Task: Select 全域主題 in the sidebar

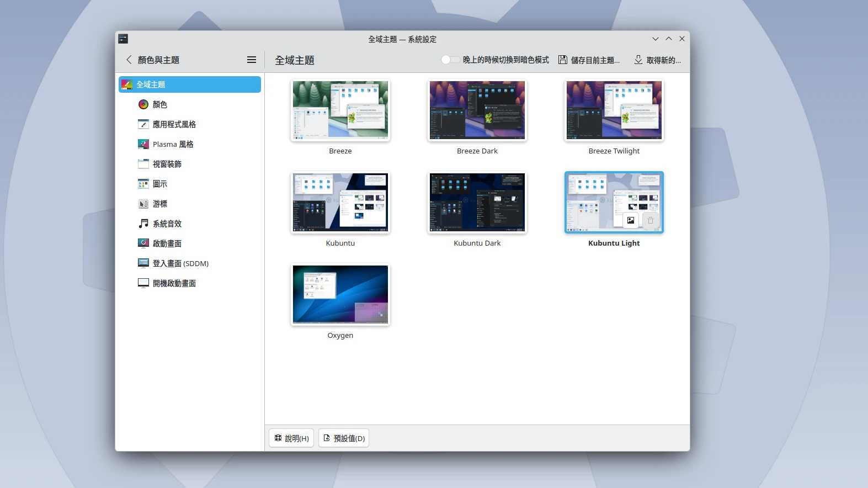Action: tap(190, 84)
